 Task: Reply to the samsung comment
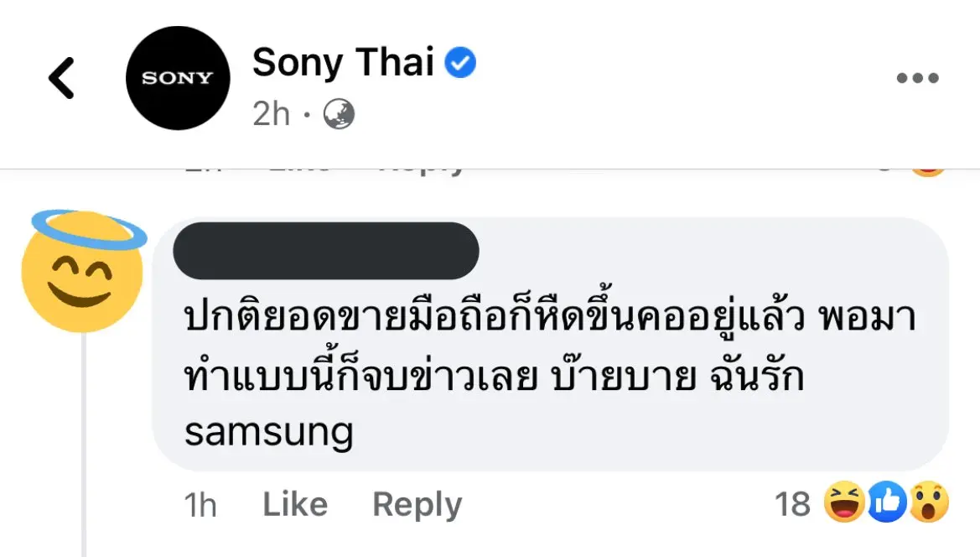(x=417, y=505)
